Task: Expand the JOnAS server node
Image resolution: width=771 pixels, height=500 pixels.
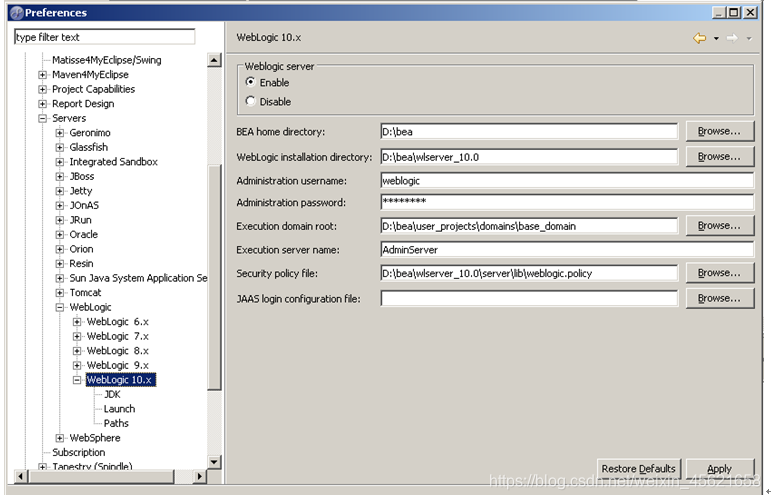Action: pos(59,205)
